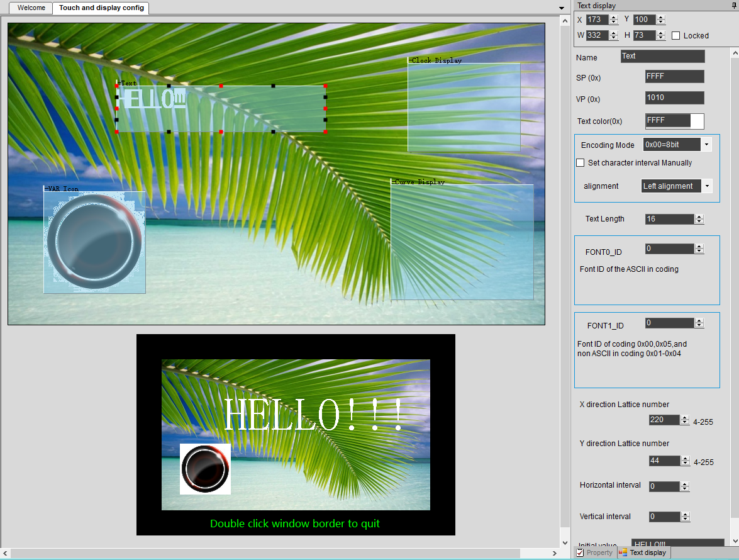Select the Text display bottom tab
739x560 pixels.
tap(643, 552)
